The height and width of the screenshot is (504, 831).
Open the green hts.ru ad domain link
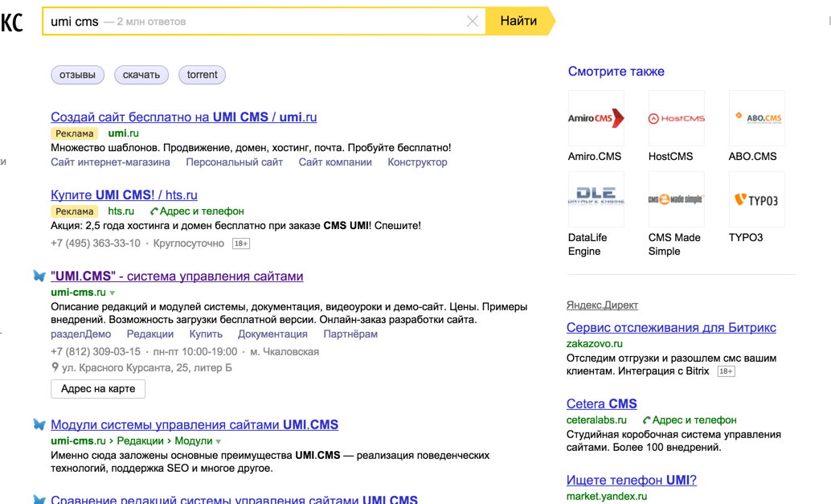121,211
